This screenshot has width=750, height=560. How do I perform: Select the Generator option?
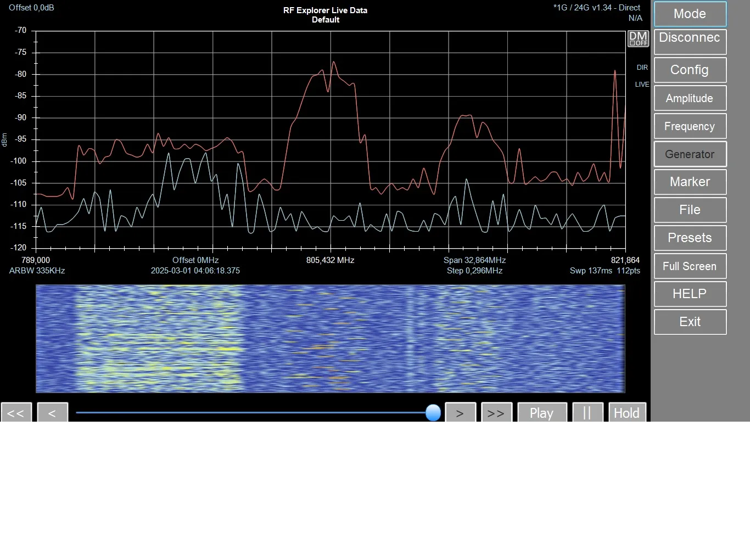[690, 154]
